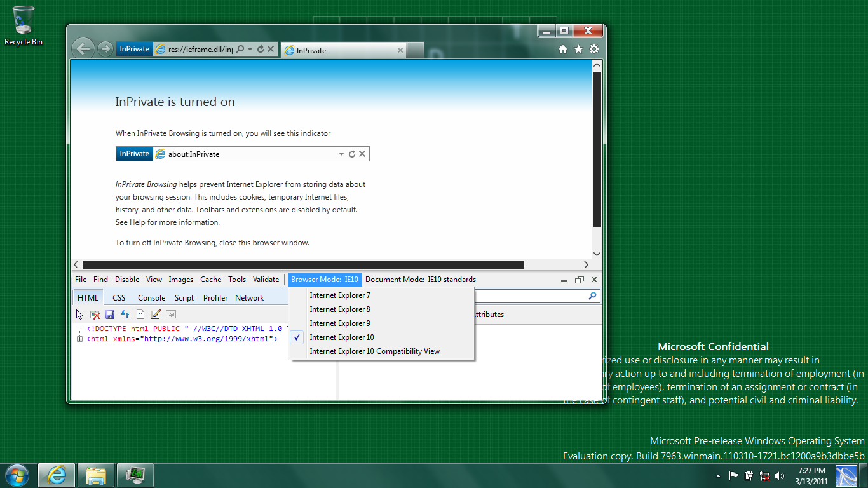Open the View menu

tap(154, 280)
